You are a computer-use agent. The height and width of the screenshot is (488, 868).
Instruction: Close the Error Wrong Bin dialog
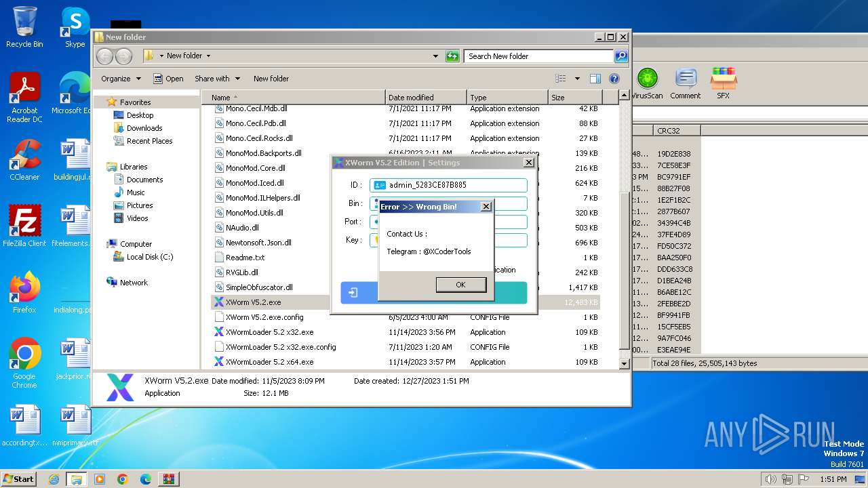point(486,207)
